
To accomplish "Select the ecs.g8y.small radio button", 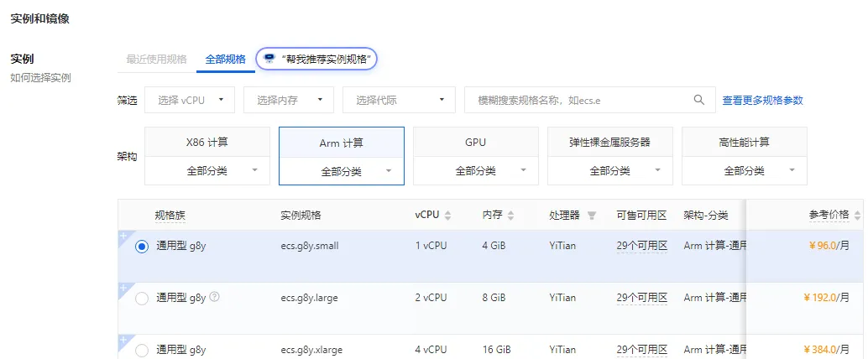I will coord(142,247).
